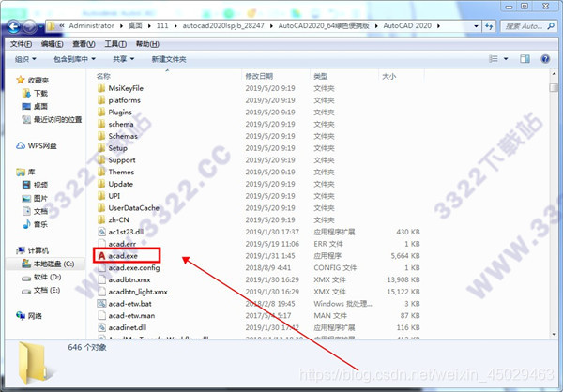Viewport: 563px width, 392px height.
Task: Click Administrator in the address path
Action: 92,26
